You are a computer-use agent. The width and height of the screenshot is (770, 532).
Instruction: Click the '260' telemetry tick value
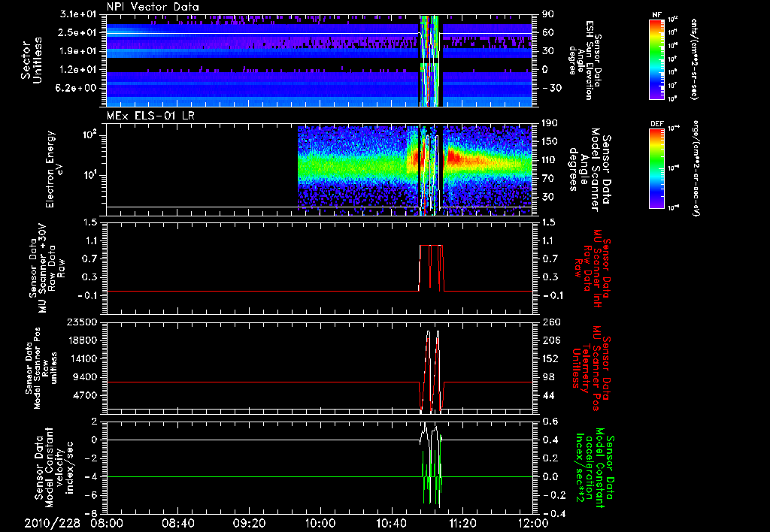coord(550,322)
